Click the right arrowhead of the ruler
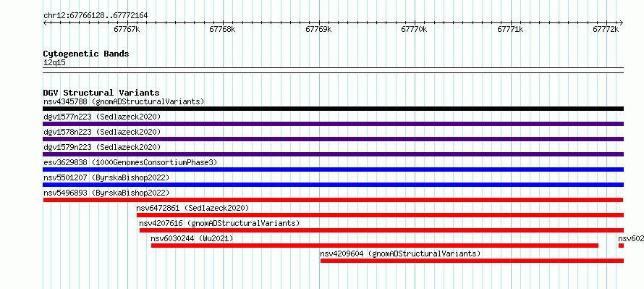644x289 pixels. pos(622,22)
